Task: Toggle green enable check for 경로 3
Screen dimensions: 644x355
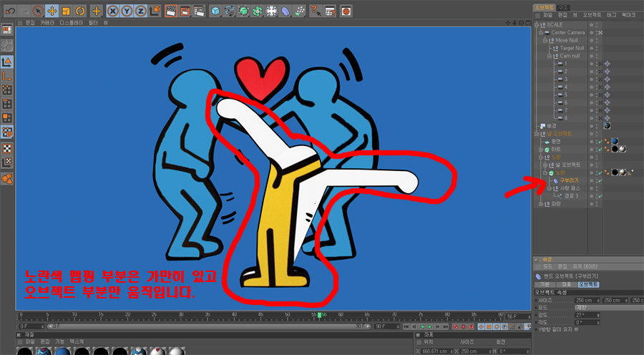Action: point(600,196)
